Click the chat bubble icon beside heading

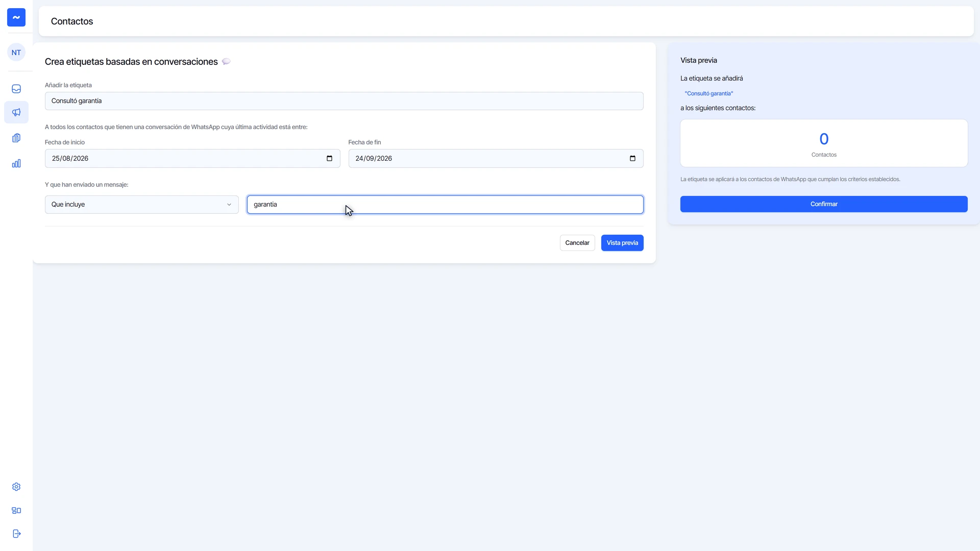pos(226,62)
